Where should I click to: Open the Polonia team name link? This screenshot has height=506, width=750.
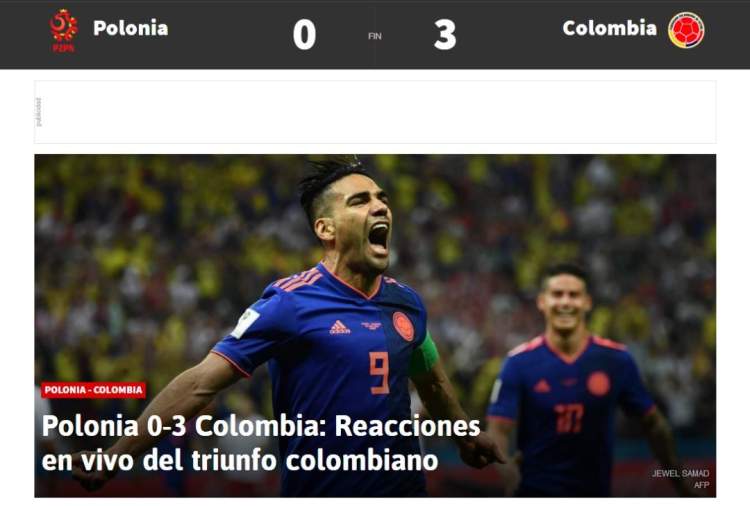coord(131,28)
